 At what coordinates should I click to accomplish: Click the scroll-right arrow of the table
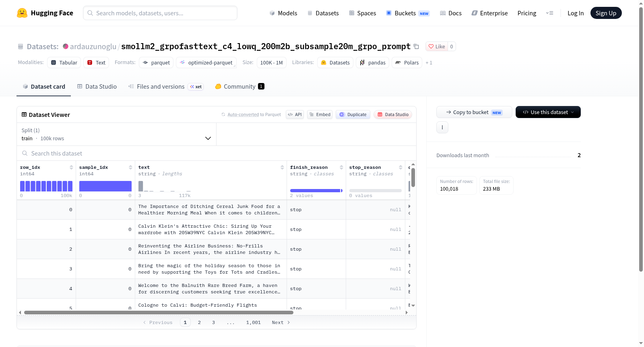407,312
